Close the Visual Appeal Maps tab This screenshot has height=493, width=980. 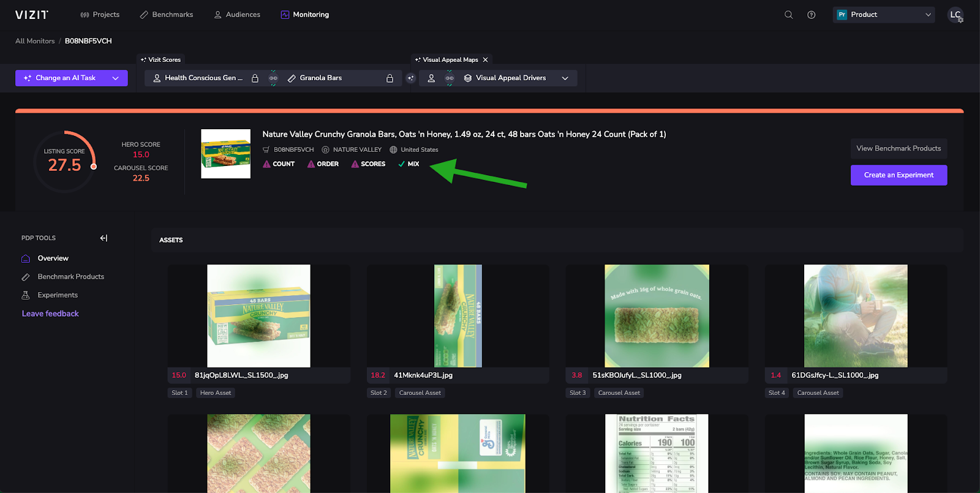tap(485, 59)
